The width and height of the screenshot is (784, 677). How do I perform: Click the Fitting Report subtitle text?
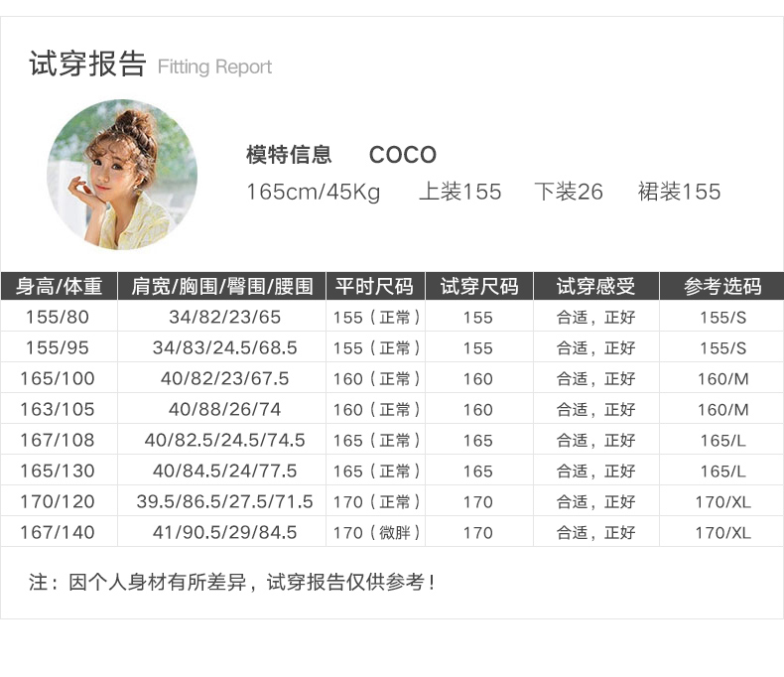click(214, 67)
